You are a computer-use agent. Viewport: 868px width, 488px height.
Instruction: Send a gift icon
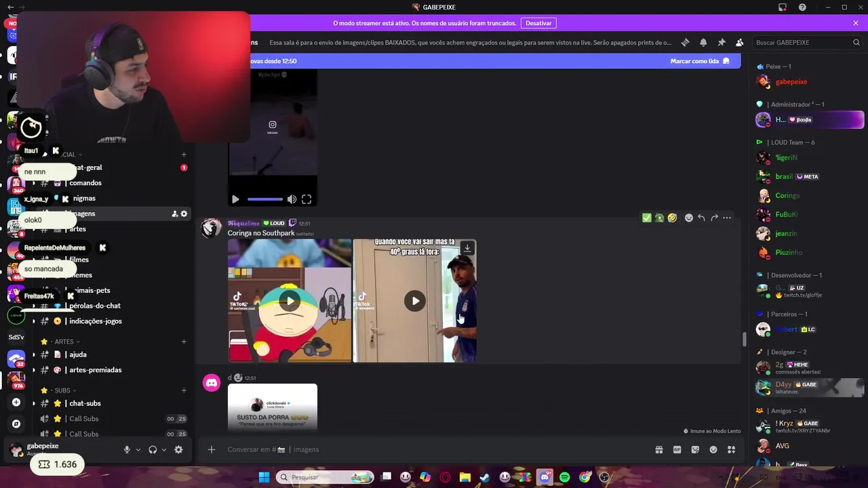tap(658, 449)
